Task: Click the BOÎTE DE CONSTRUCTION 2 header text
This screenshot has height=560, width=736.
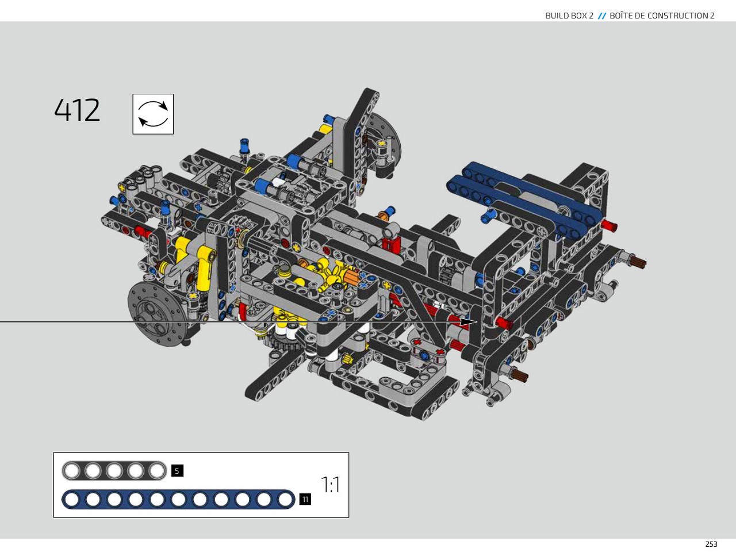Action: point(662,16)
